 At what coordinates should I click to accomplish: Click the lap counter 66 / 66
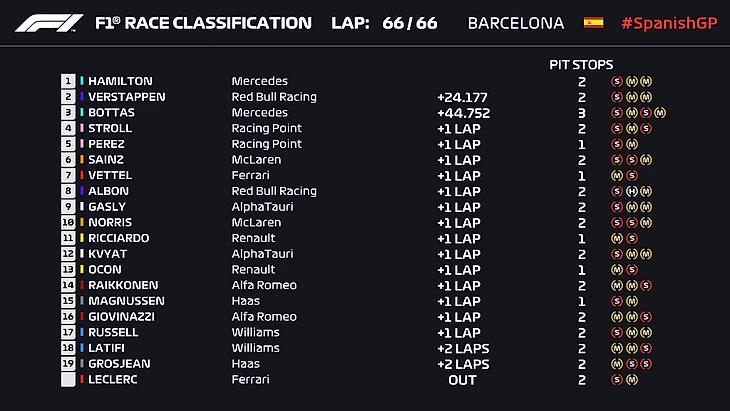point(409,23)
